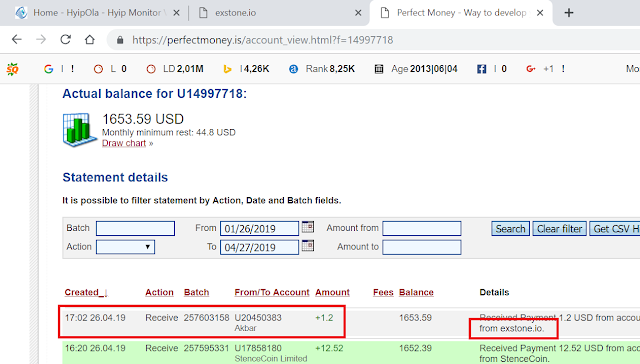The width and height of the screenshot is (640, 364).
Task: Sort by From/To Account column header
Action: tap(272, 292)
